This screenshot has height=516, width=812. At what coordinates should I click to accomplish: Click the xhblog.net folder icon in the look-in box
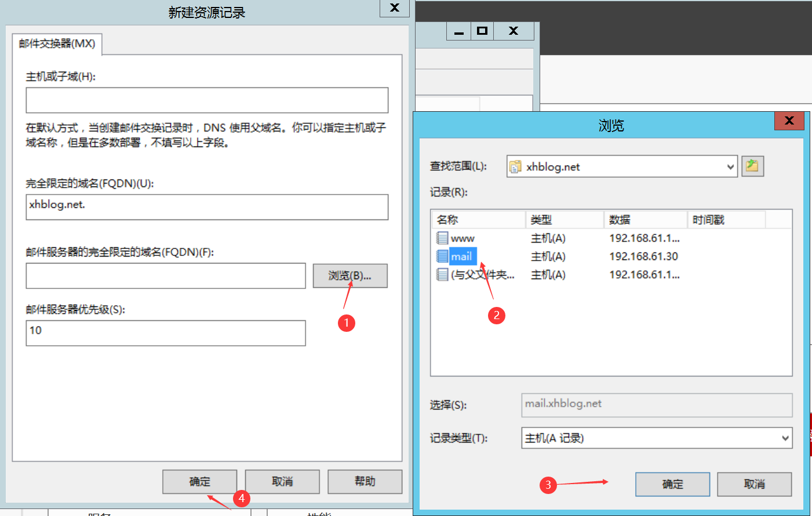515,167
